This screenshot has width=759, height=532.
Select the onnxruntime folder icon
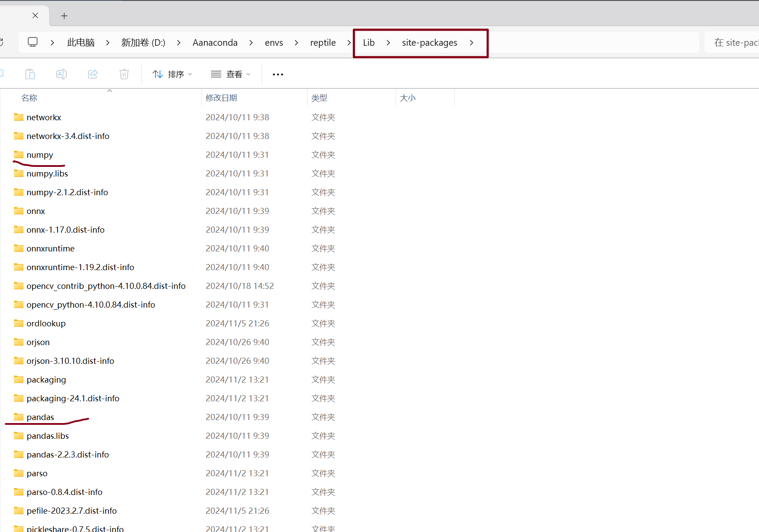point(19,248)
